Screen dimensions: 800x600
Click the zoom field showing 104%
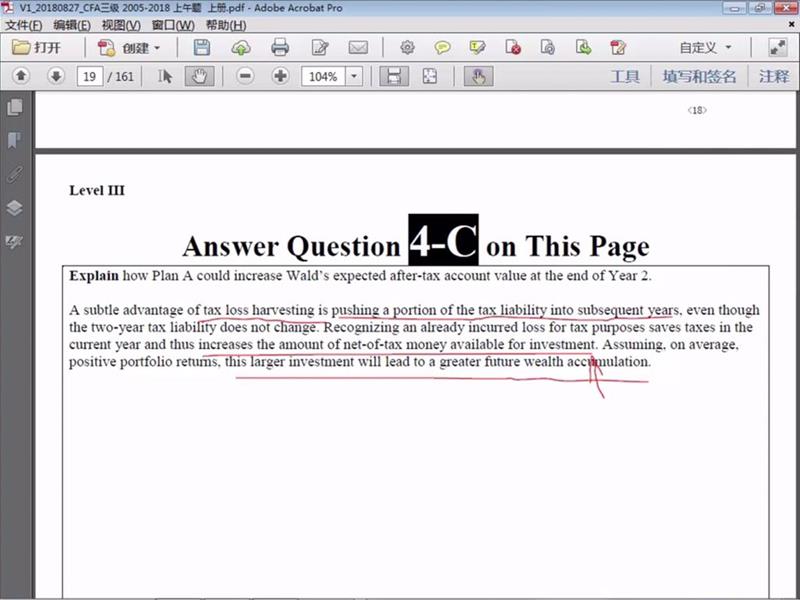point(323,77)
